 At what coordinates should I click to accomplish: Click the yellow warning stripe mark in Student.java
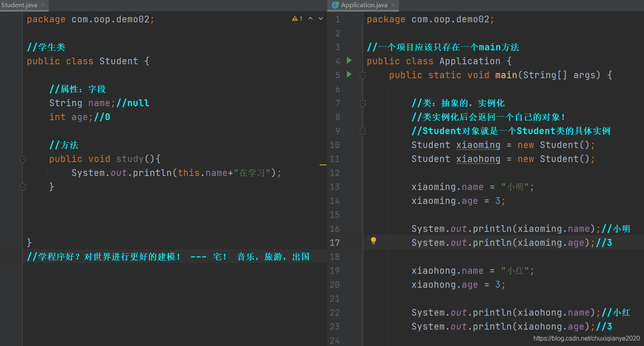click(x=323, y=165)
